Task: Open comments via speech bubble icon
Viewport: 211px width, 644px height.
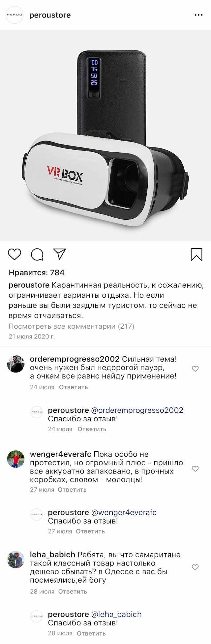Action: coord(37,254)
